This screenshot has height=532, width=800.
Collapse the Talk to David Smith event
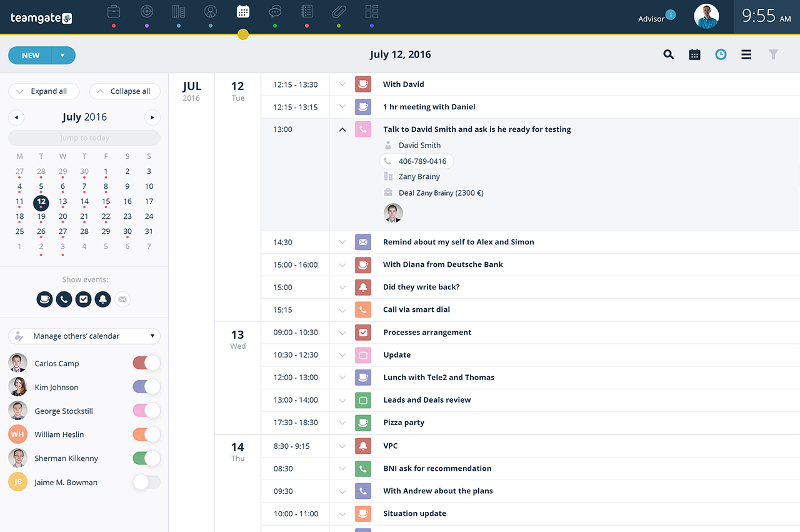[342, 129]
